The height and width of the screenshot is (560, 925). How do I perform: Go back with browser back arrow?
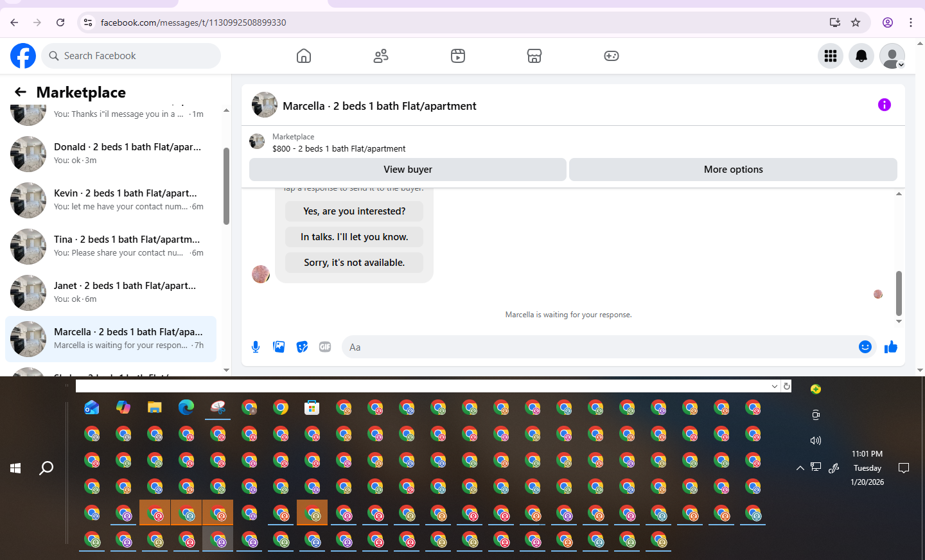point(14,22)
